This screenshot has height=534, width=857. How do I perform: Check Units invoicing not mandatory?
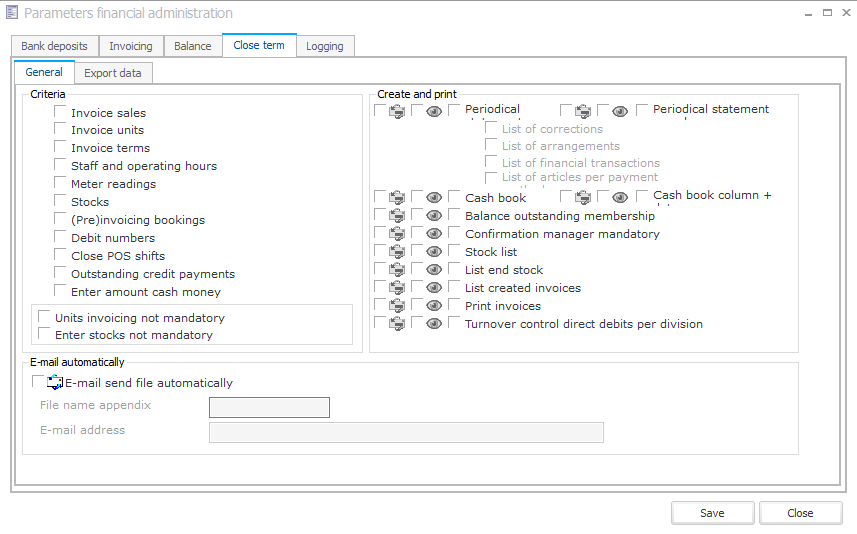[44, 316]
